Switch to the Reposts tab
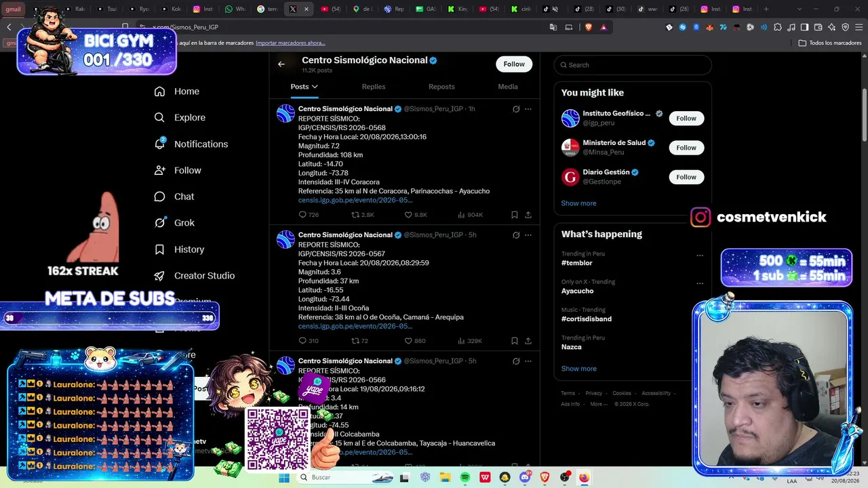 (x=441, y=87)
